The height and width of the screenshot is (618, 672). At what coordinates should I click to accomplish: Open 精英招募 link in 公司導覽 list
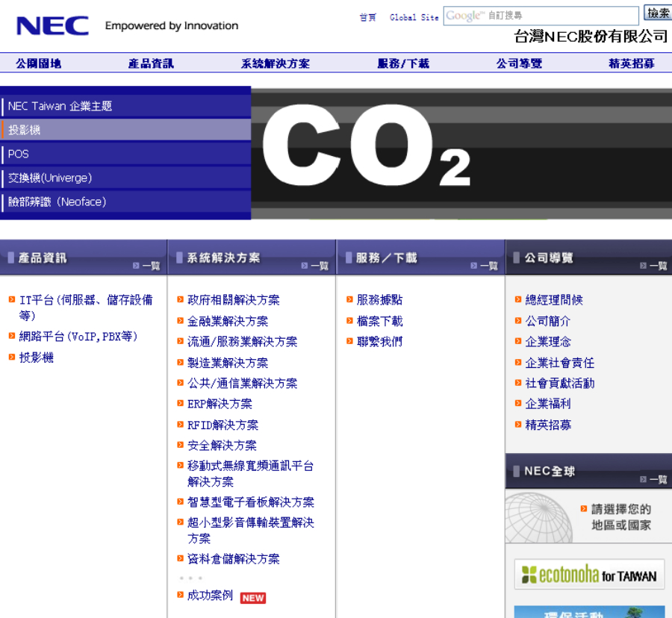coord(548,425)
